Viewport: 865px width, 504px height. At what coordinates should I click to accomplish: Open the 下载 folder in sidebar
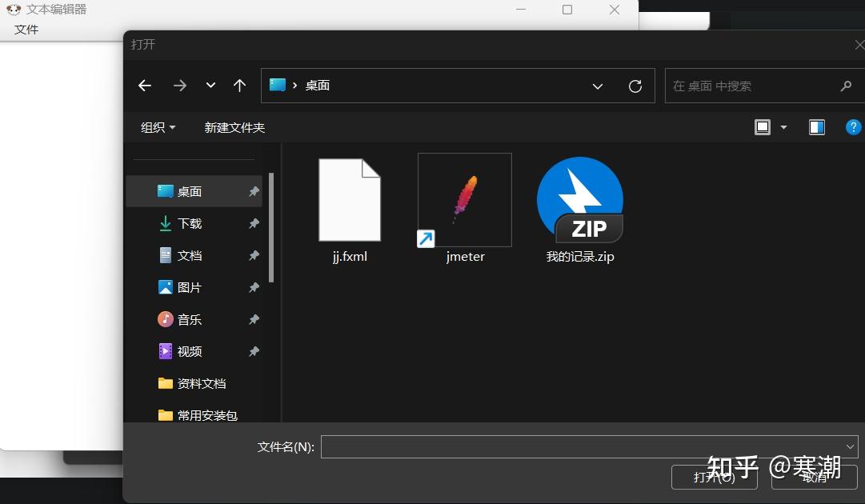(x=189, y=223)
